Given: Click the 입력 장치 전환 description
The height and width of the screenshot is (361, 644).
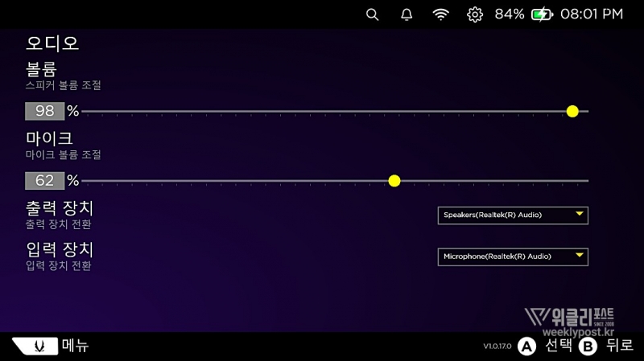Looking at the screenshot, I should tap(58, 266).
